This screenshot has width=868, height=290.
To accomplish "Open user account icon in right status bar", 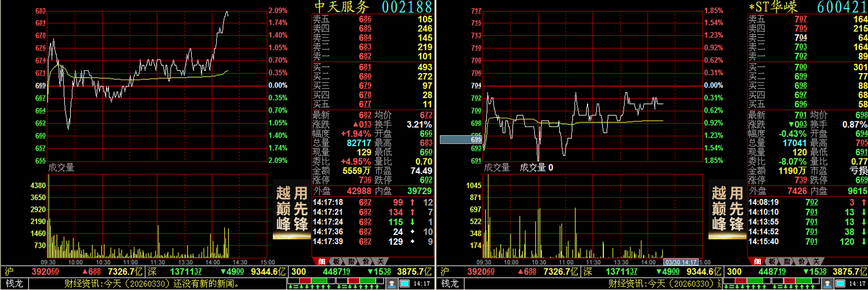I will point(827,284).
